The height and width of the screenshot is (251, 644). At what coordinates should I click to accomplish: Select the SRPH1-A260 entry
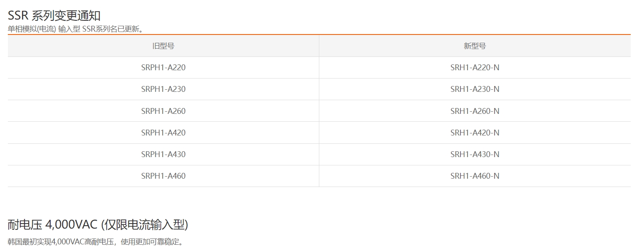(x=163, y=111)
